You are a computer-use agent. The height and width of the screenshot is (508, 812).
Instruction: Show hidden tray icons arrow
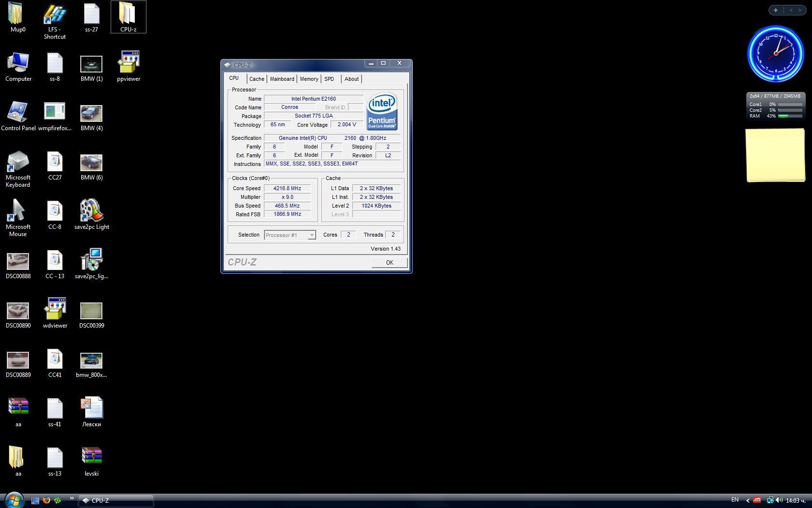pyautogui.click(x=748, y=501)
